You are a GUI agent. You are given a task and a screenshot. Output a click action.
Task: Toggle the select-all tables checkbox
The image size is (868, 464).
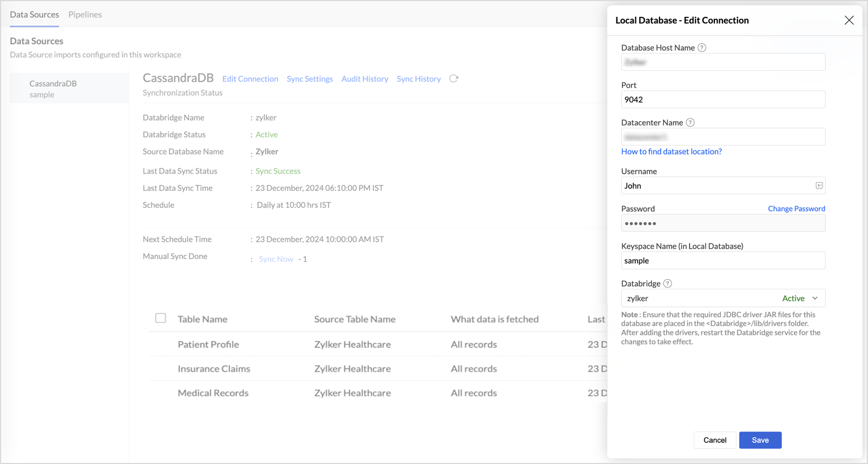pos(161,318)
